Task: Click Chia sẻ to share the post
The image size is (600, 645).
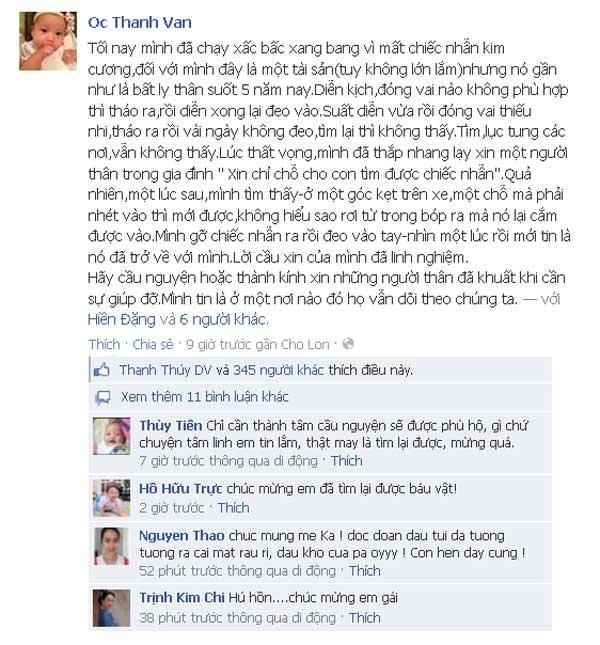Action: click(x=153, y=344)
